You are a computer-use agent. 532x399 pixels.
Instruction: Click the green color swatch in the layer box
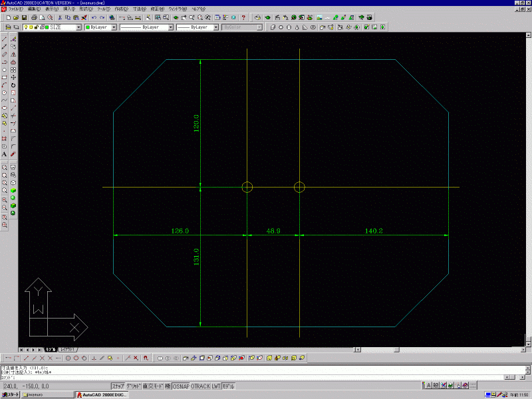47,28
